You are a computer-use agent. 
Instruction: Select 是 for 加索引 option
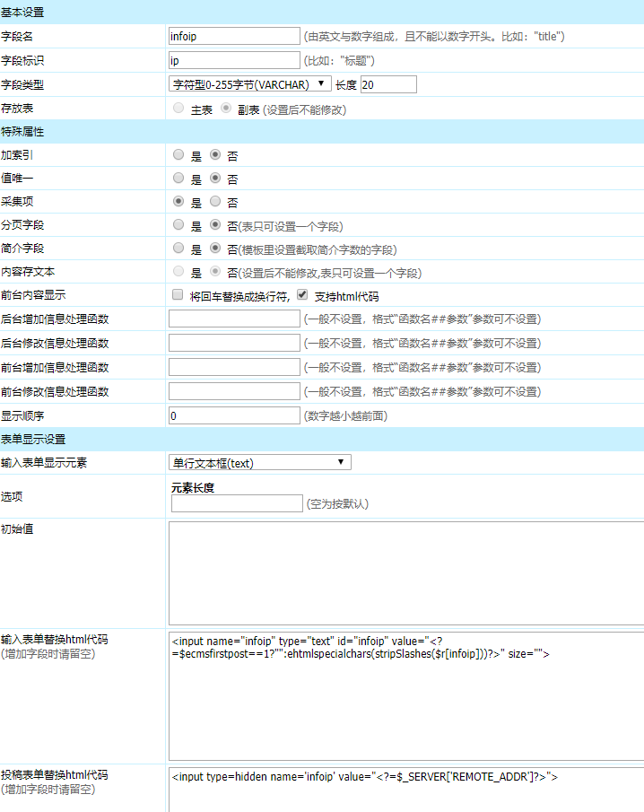coord(178,155)
